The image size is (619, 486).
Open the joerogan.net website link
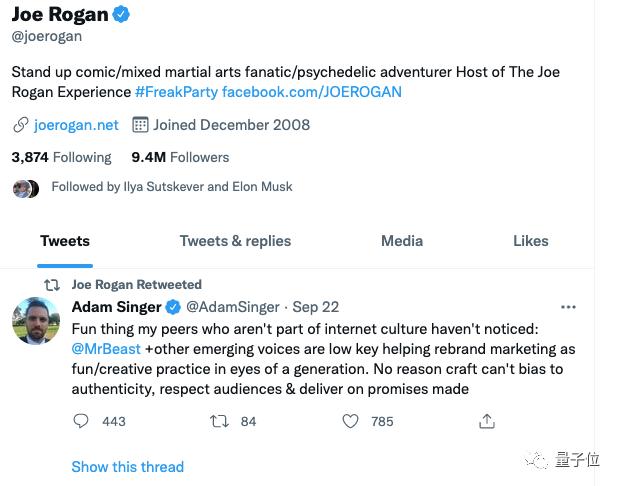[x=76, y=125]
